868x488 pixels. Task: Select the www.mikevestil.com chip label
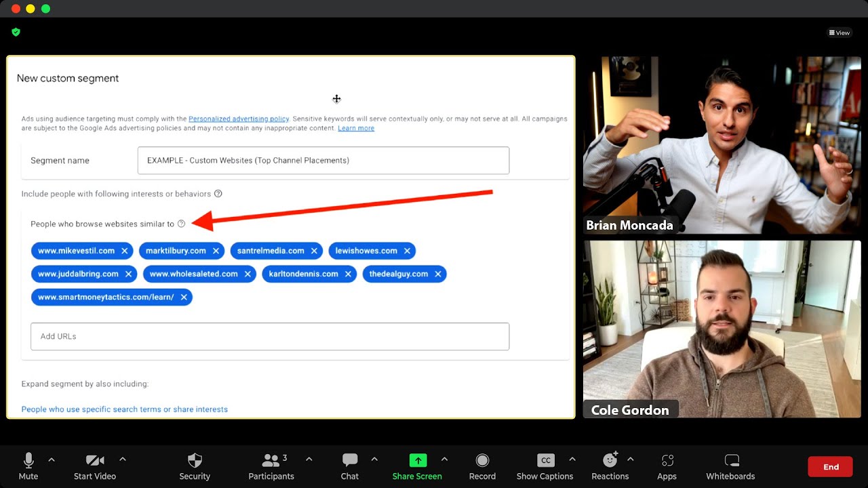(77, 251)
